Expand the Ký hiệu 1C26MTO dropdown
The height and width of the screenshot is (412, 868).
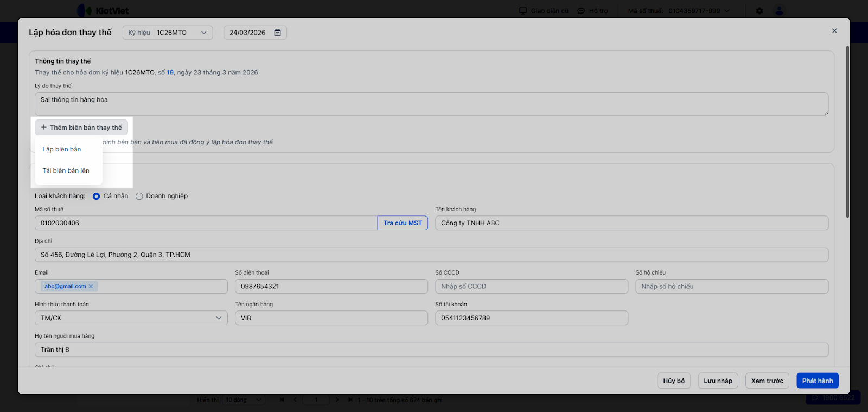click(x=203, y=33)
